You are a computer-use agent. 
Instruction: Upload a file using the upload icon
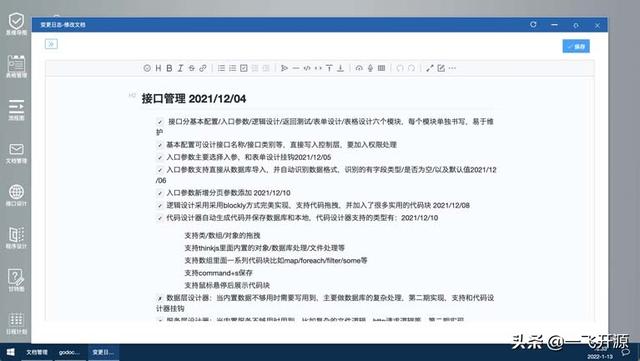pos(359,68)
